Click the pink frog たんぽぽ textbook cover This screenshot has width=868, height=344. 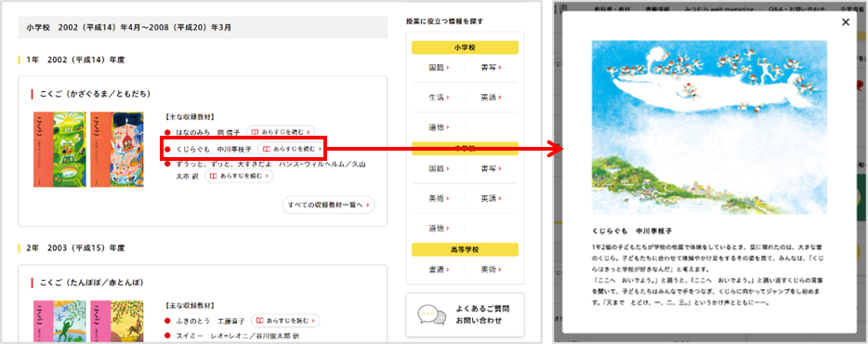click(59, 322)
